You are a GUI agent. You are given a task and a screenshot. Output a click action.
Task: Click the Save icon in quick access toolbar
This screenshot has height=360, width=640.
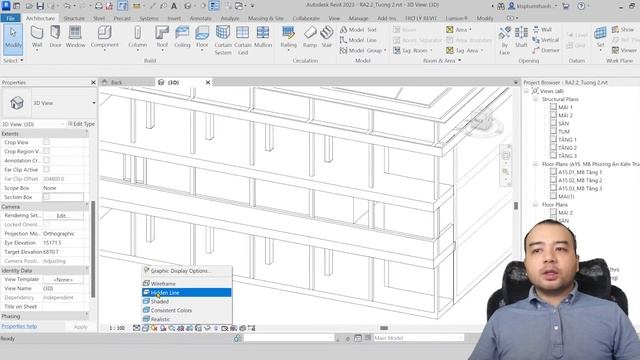click(40, 6)
